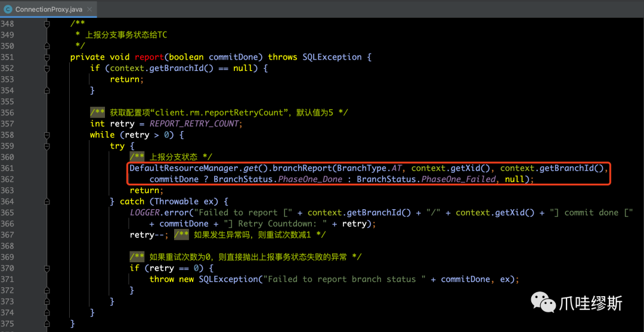
Task: Click the fold end marker at line 372
Action: click(47, 290)
